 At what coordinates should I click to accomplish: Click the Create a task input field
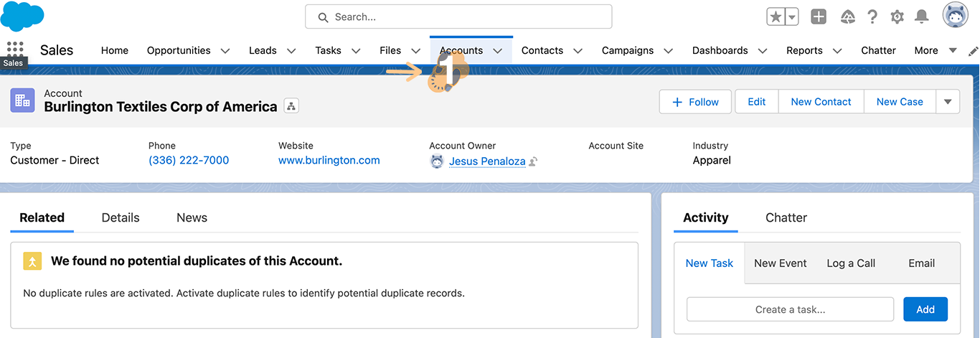tap(790, 309)
